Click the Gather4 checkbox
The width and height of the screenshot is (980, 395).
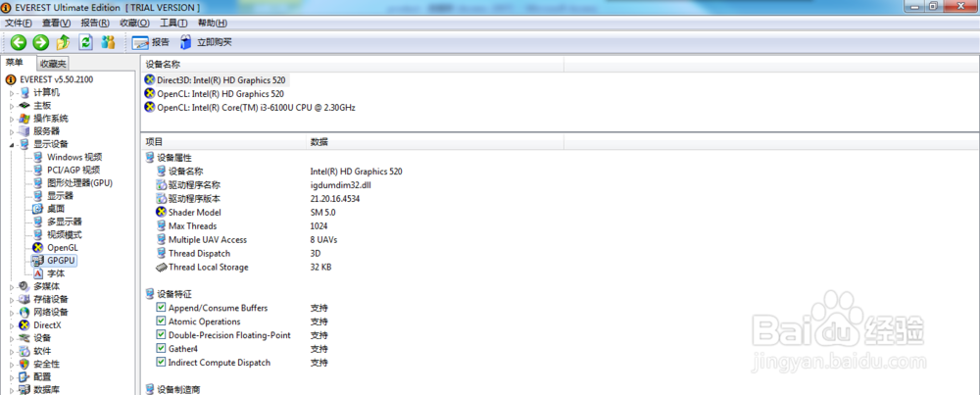(x=162, y=349)
